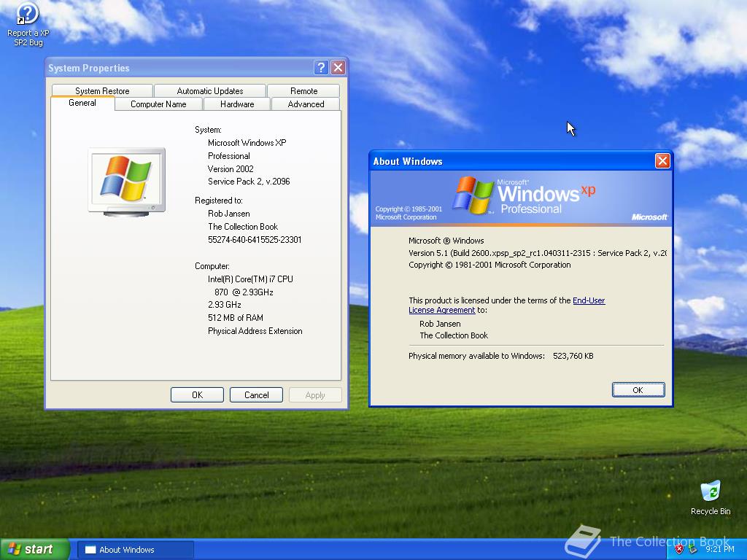Click OK in the About Windows dialog
Image resolution: width=747 pixels, height=560 pixels.
pyautogui.click(x=638, y=389)
